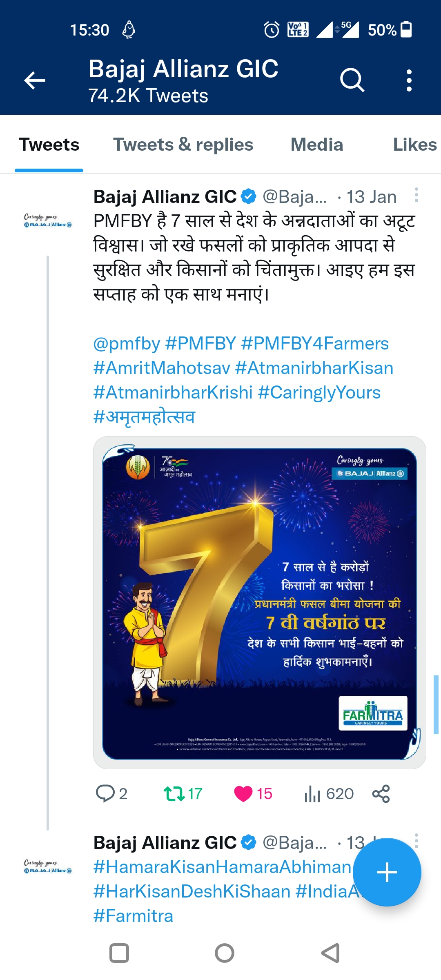Open the 7th anniversary tweet image
This screenshot has height=980, width=441.
pos(259,603)
